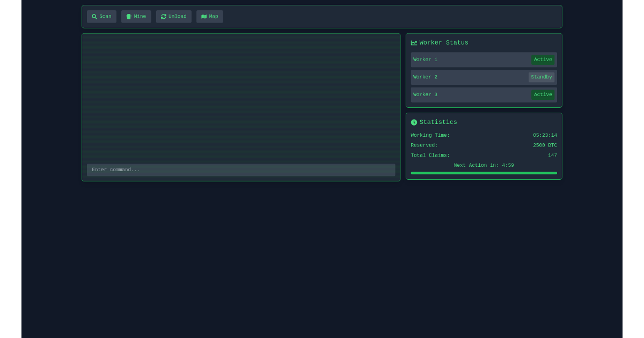The width and height of the screenshot is (644, 338).
Task: Click the refresh arrows icon on Unload
Action: point(164,17)
